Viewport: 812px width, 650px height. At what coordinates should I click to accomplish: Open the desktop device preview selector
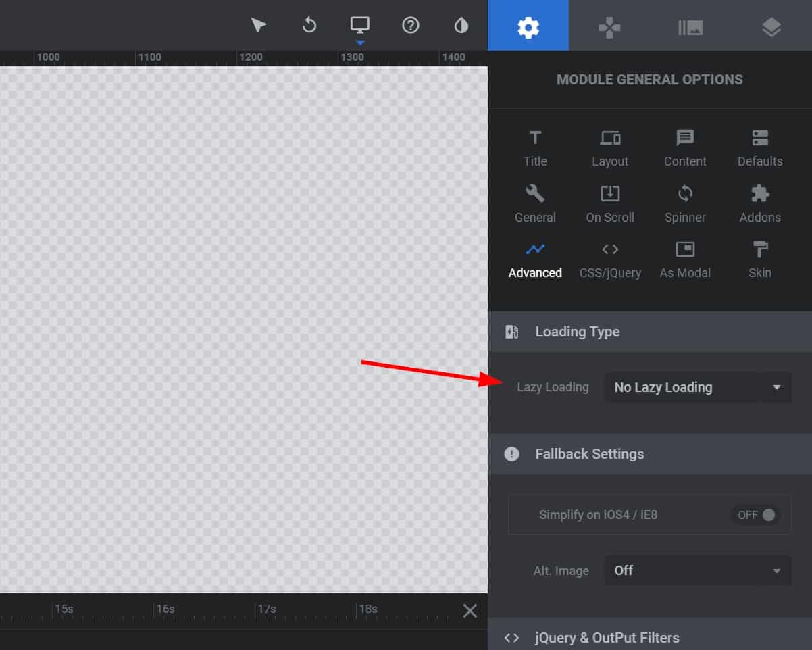(359, 26)
